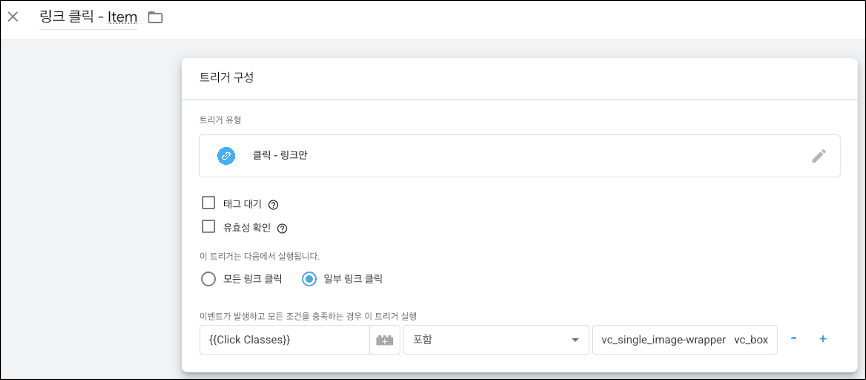Image resolution: width=866 pixels, height=380 pixels.
Task: Click the 포함 dropdown arrow
Action: pos(575,340)
